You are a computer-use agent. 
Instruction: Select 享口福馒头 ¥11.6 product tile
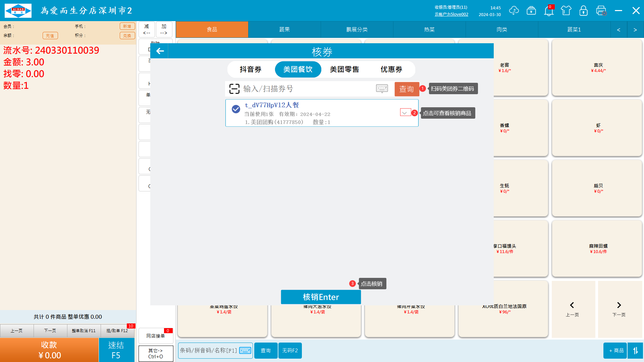pos(521,248)
